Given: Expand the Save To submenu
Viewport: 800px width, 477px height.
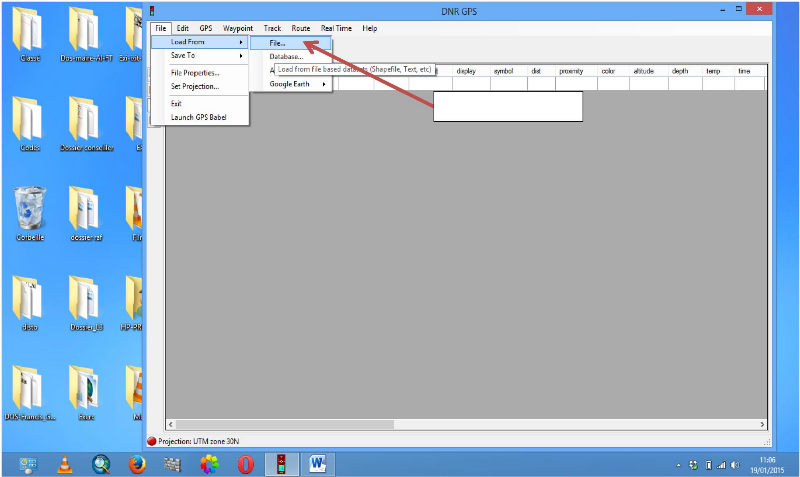Looking at the screenshot, I should [x=200, y=55].
